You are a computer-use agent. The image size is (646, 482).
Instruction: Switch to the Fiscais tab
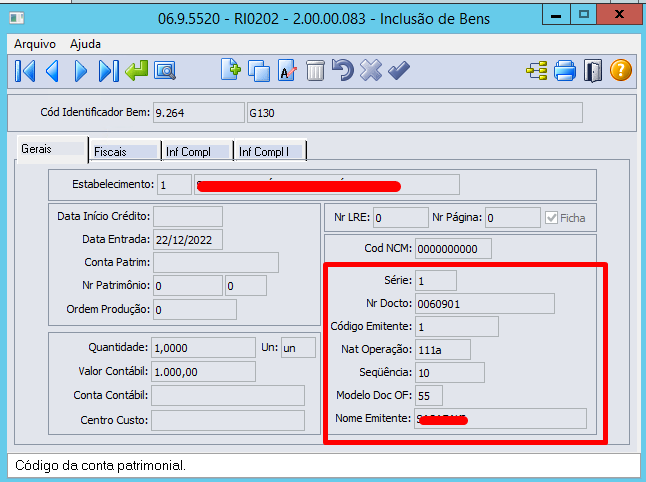click(x=125, y=152)
